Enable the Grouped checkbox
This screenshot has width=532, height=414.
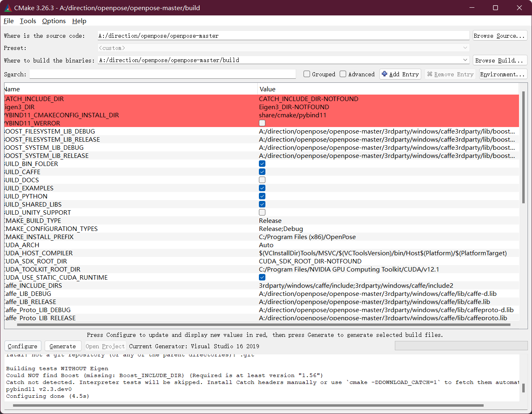(307, 74)
